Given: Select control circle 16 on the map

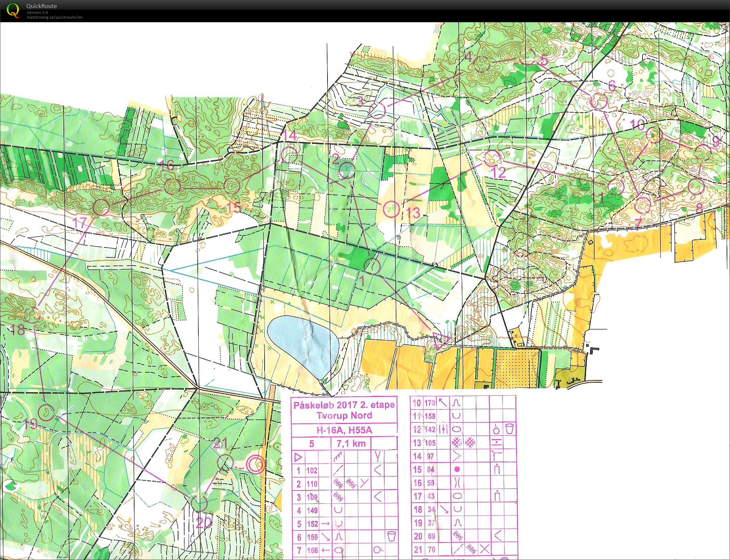Looking at the screenshot, I should (173, 187).
